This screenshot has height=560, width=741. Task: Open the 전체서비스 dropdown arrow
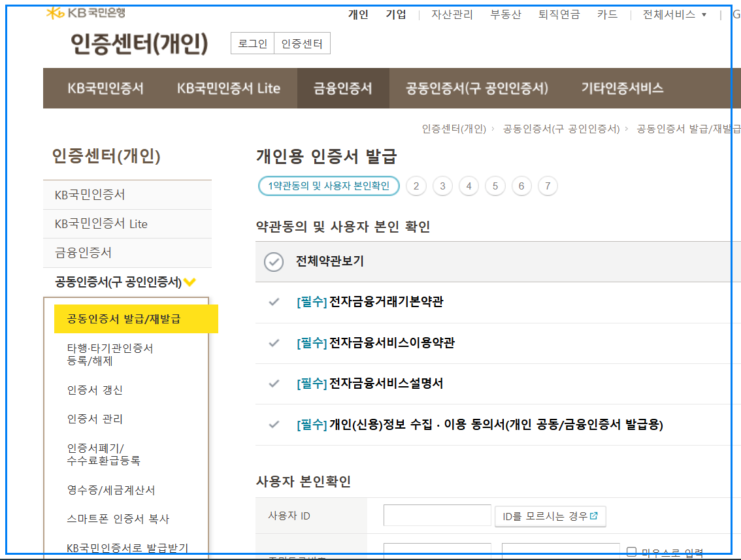click(704, 14)
